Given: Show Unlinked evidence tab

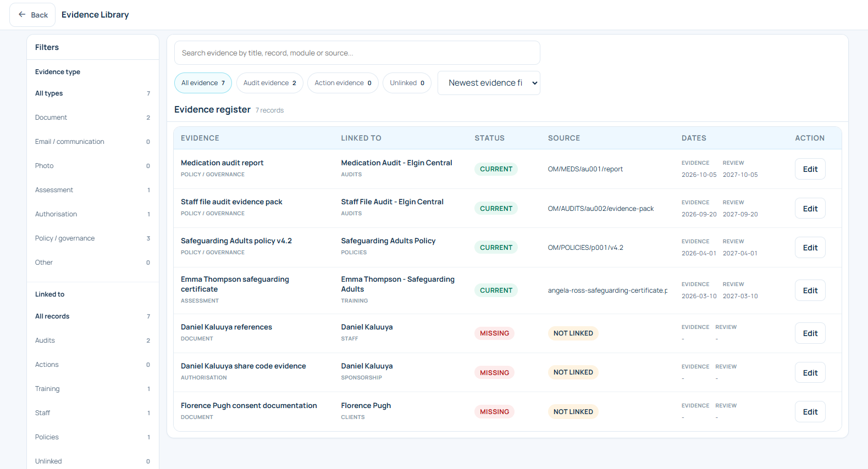Looking at the screenshot, I should 407,83.
